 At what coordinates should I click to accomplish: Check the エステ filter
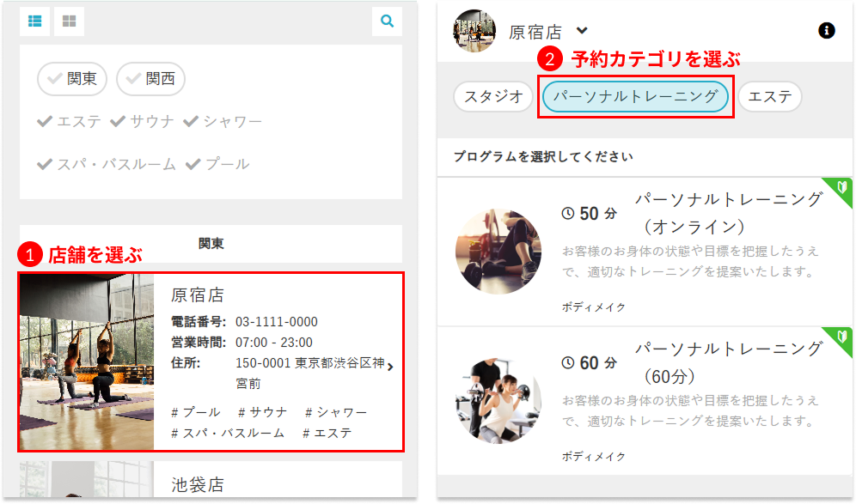pos(69,121)
